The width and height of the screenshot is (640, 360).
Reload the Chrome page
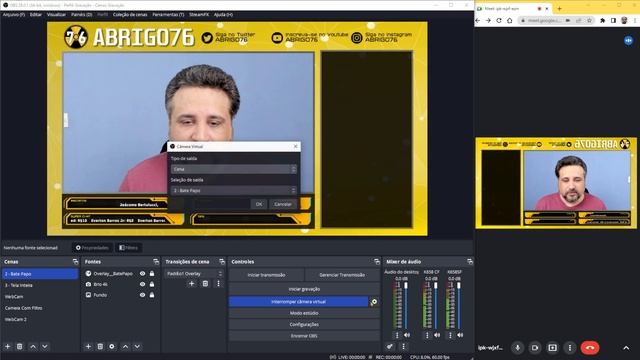pyautogui.click(x=499, y=20)
